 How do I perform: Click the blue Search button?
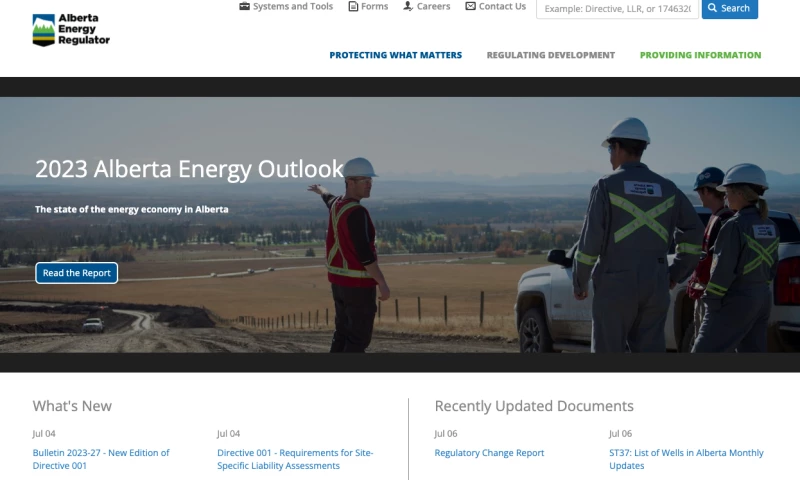(x=730, y=9)
